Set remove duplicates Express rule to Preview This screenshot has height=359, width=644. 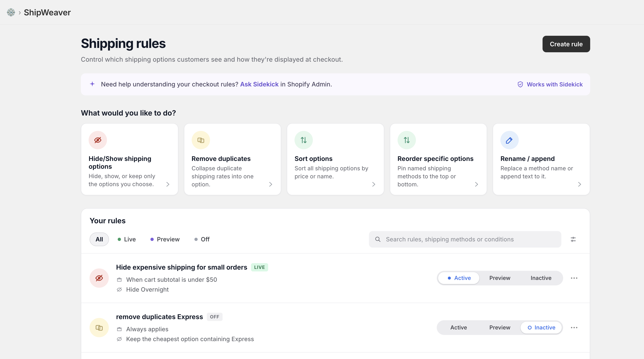point(500,327)
